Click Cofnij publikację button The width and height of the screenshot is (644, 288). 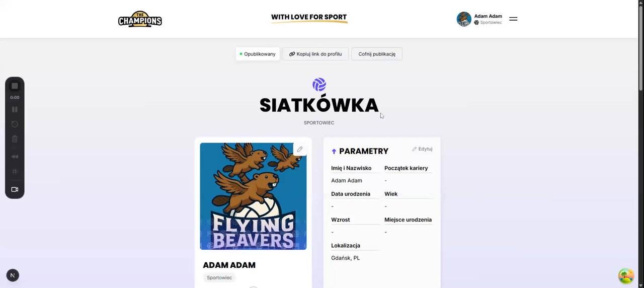[377, 54]
